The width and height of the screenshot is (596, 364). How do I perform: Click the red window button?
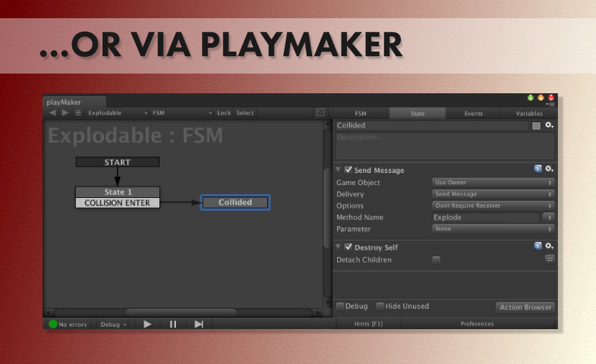(x=550, y=98)
